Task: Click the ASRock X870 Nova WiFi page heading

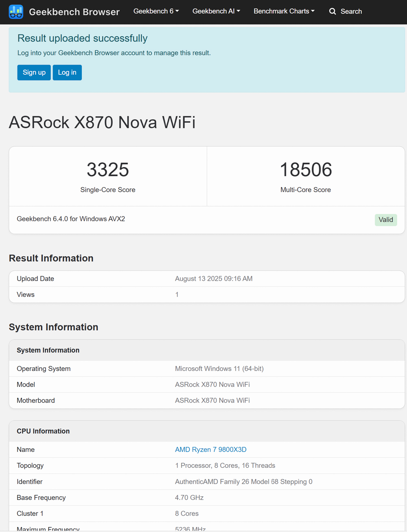Action: point(102,122)
